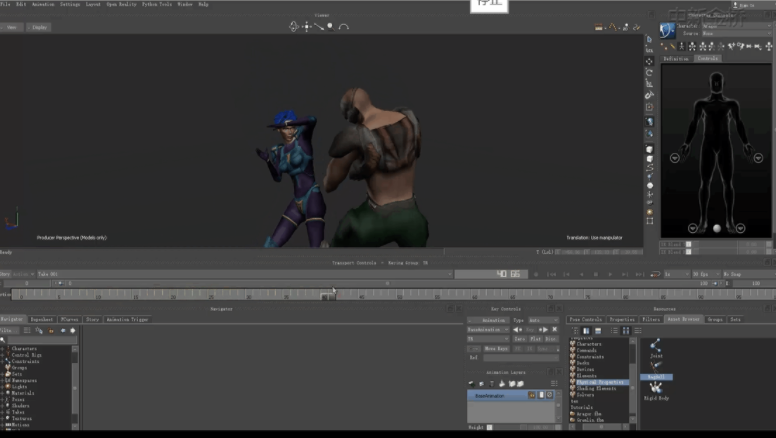
Task: Expand the Lights node in Navigator
Action: click(2, 387)
